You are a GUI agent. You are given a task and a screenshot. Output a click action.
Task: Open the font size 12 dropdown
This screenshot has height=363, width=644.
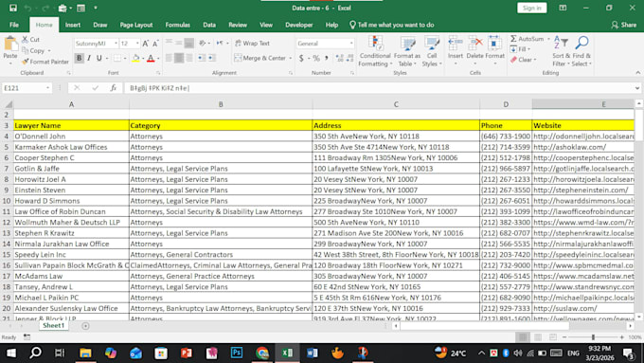[x=137, y=44]
